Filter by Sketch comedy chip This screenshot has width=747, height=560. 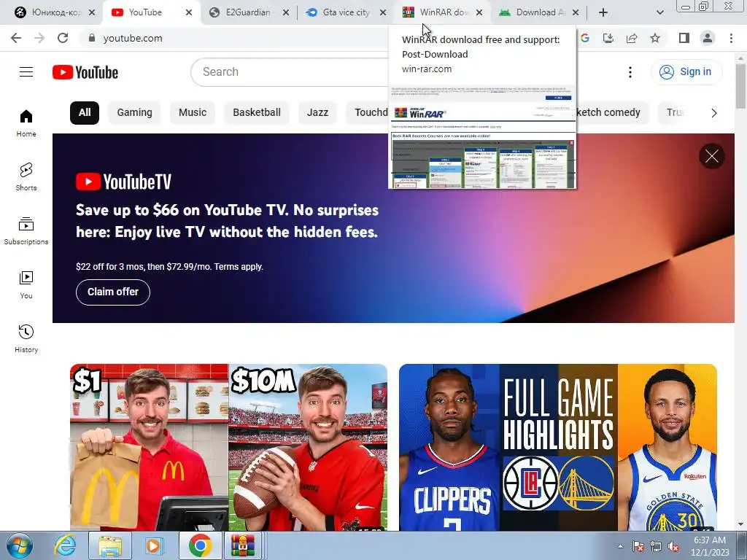click(612, 113)
